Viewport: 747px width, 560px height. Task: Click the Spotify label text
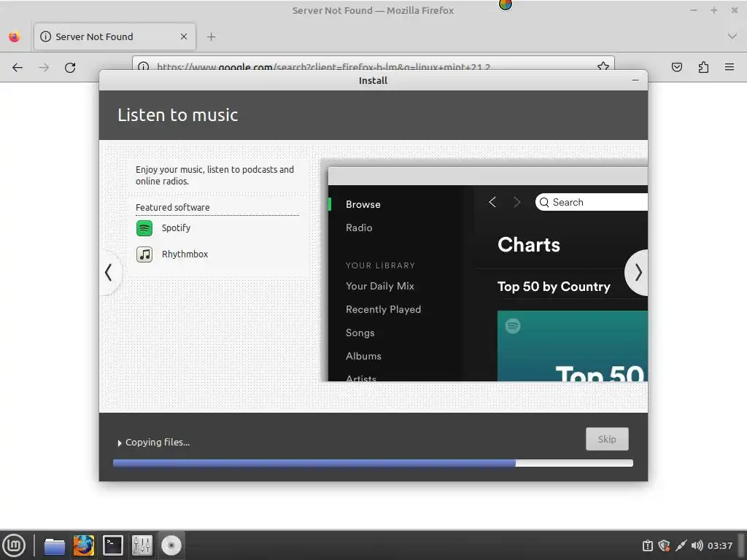[176, 228]
